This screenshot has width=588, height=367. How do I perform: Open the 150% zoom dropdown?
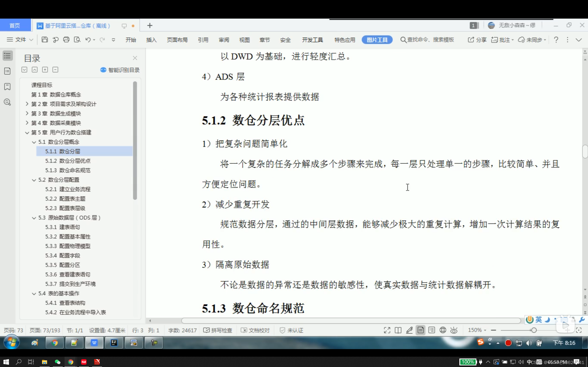point(477,330)
